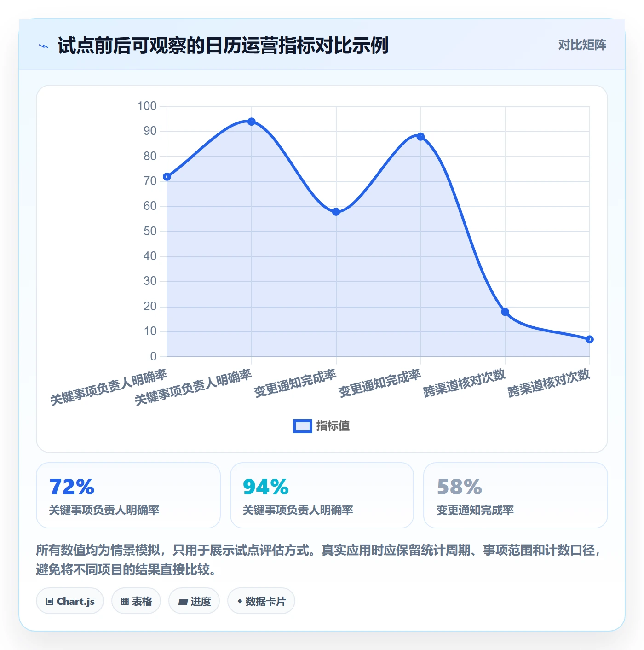Open the 数据卡片 chip

(x=261, y=601)
